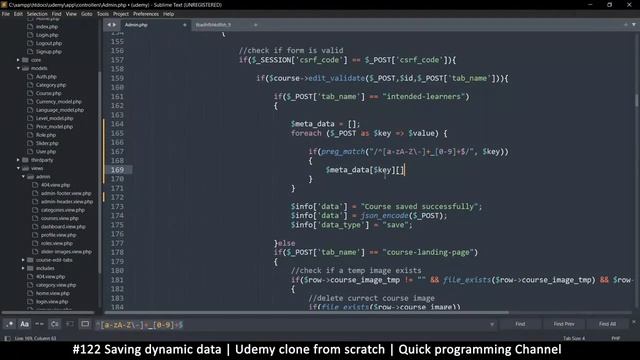
Task: Open the Edit menu
Action: 18,14
